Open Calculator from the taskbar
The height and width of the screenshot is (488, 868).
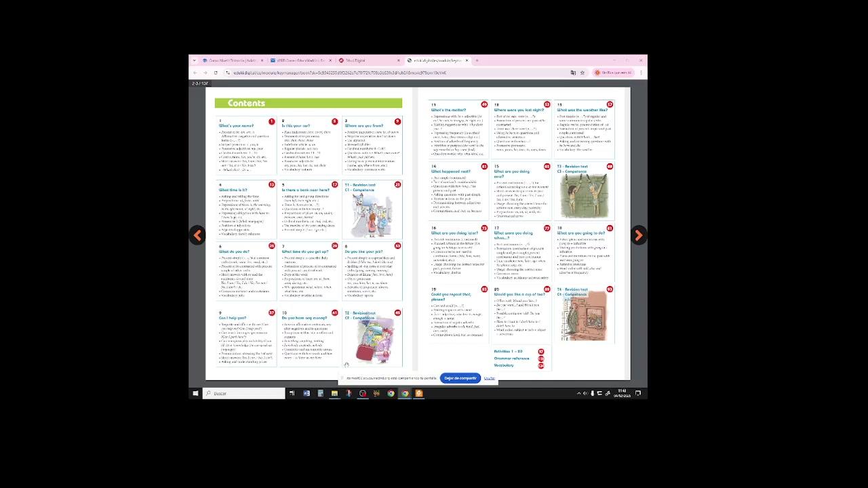pos(320,393)
